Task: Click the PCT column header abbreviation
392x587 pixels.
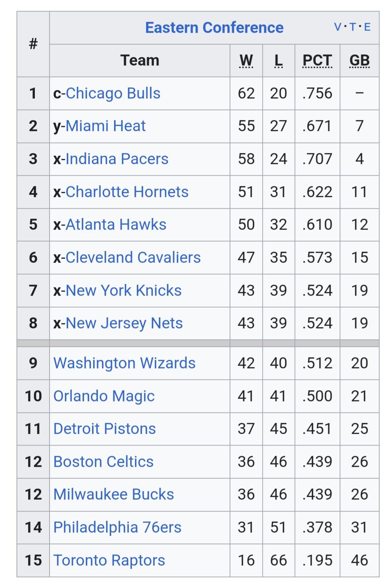Action: pos(317,60)
